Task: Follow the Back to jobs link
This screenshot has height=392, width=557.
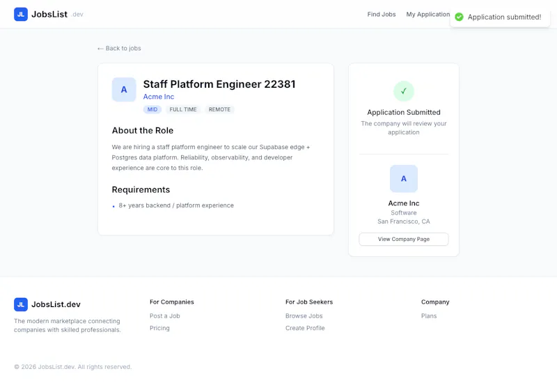Action: (x=119, y=48)
